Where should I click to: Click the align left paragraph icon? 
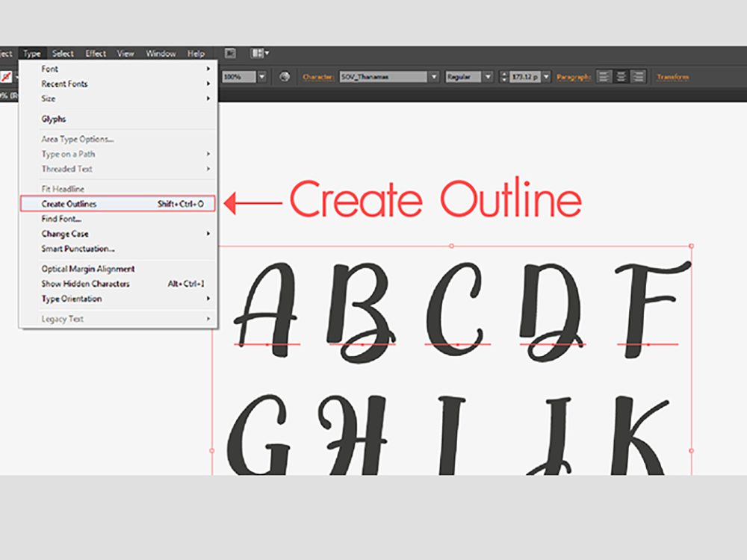[604, 77]
